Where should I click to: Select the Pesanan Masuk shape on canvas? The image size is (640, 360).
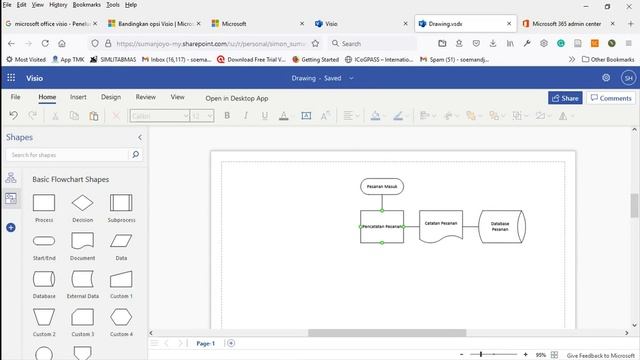point(382,187)
